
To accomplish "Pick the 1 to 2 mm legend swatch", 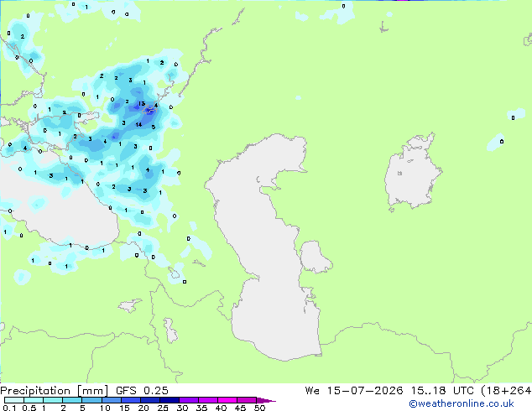I will tap(53, 400).
